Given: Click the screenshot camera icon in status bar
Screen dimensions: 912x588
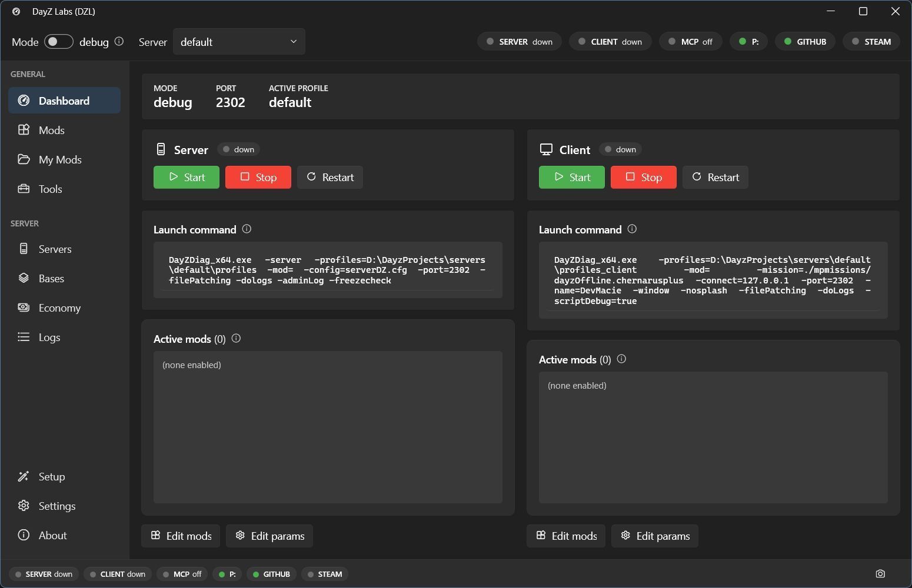Looking at the screenshot, I should click(x=880, y=574).
